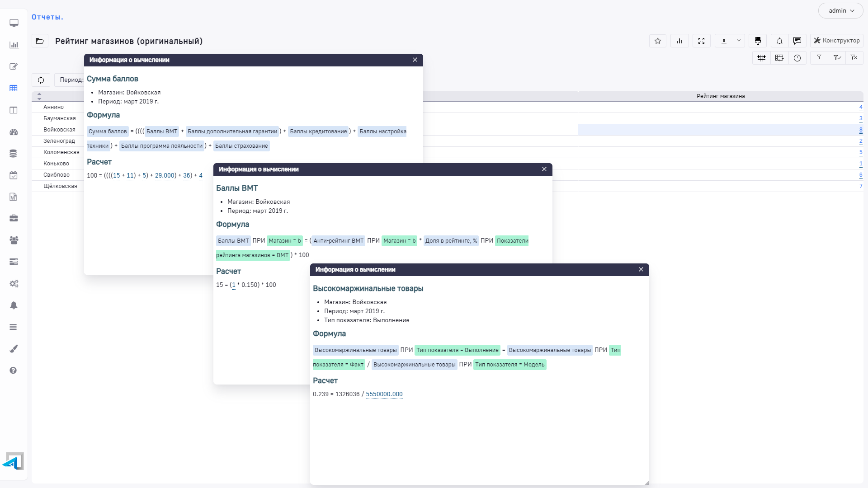Viewport: 868px width, 488px height.
Task: Refresh report with circular arrows button
Action: [41, 80]
